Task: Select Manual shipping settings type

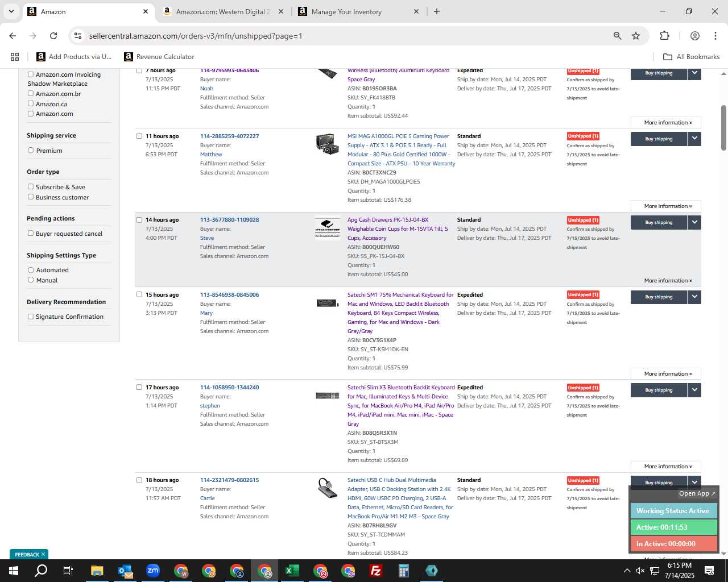Action: click(31, 280)
